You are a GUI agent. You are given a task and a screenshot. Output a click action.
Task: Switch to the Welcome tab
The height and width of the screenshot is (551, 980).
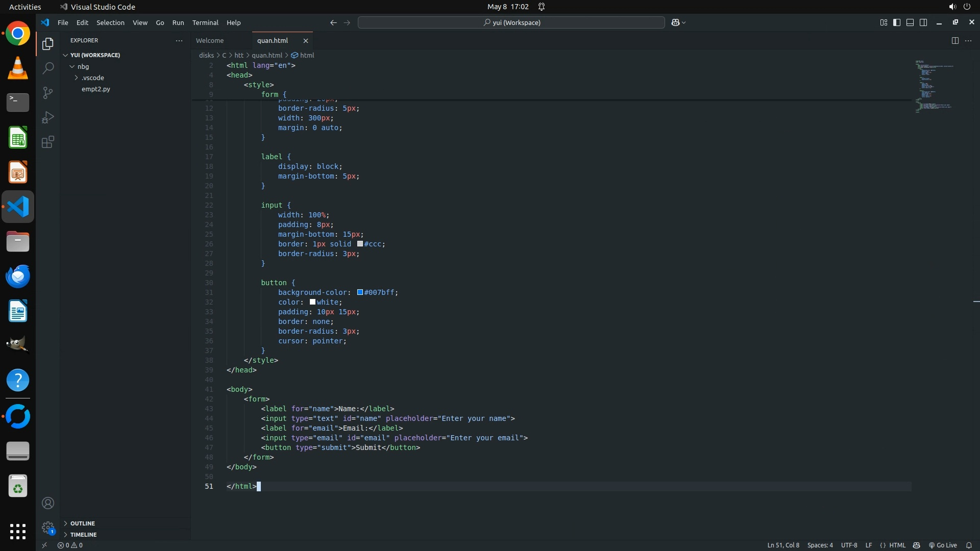[x=210, y=41]
